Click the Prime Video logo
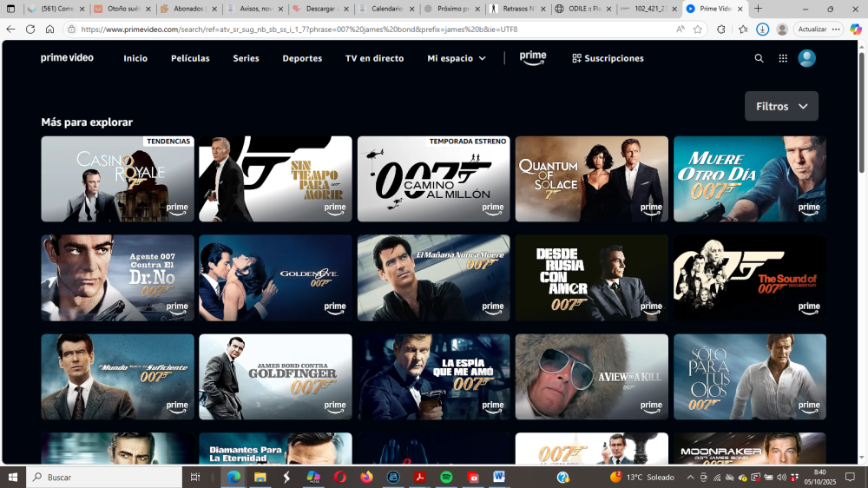The height and width of the screenshot is (488, 868). [67, 58]
